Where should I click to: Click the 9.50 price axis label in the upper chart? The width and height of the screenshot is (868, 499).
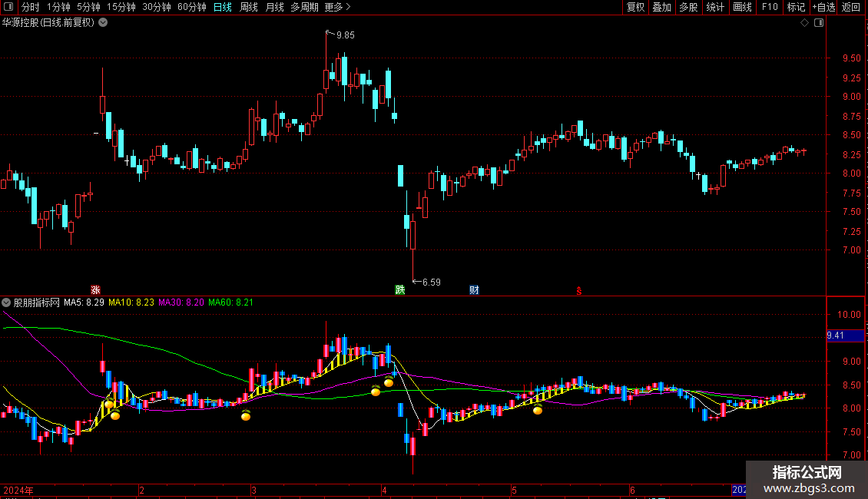(x=851, y=58)
